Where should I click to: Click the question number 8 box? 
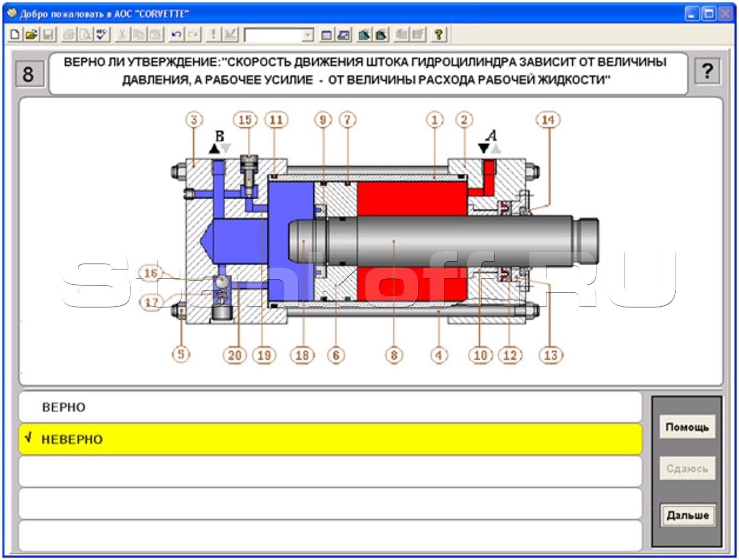coord(29,74)
